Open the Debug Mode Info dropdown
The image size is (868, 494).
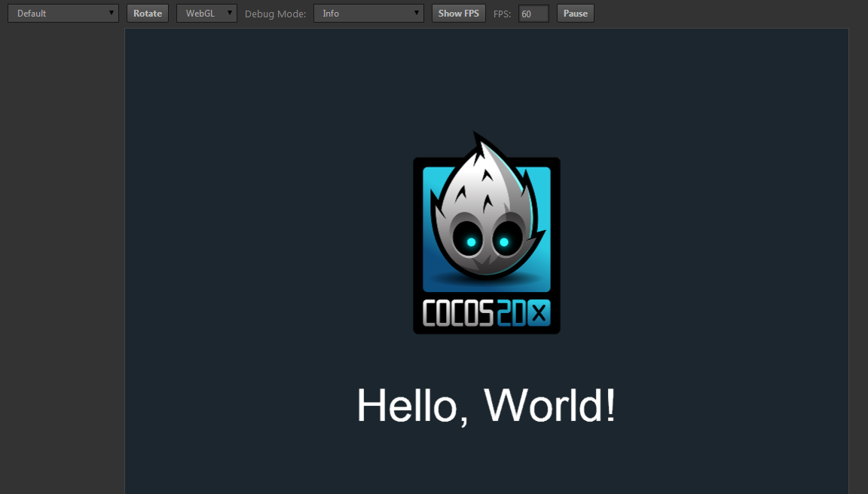point(368,14)
